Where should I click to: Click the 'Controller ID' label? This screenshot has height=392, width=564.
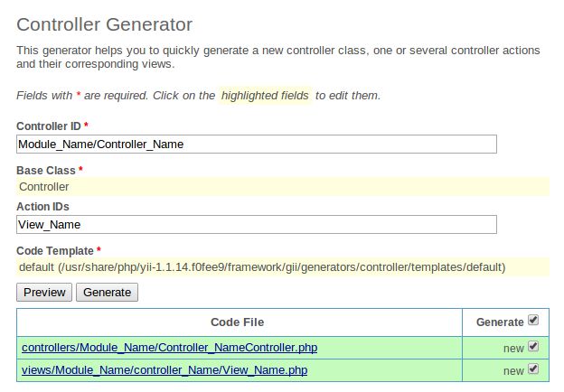[x=49, y=126]
